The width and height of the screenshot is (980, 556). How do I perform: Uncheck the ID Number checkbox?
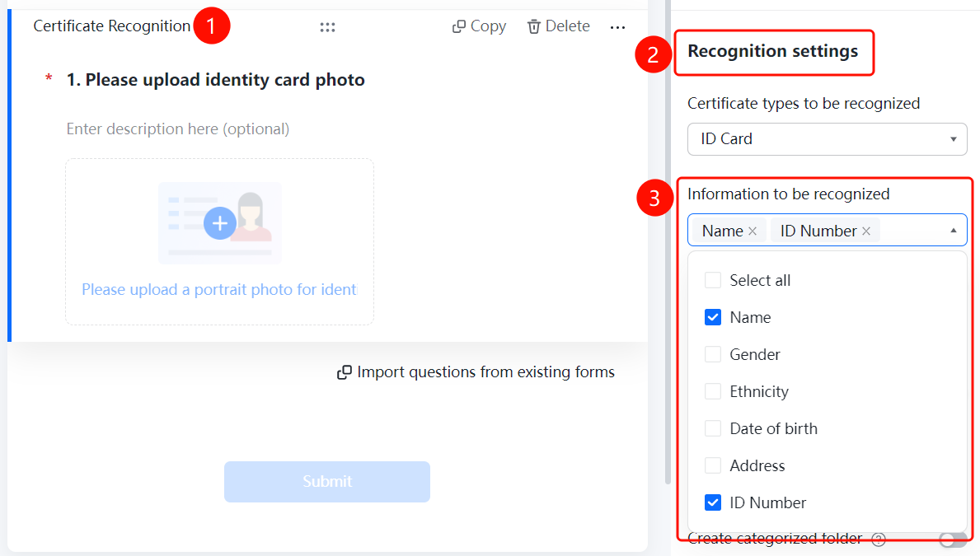pyautogui.click(x=712, y=503)
